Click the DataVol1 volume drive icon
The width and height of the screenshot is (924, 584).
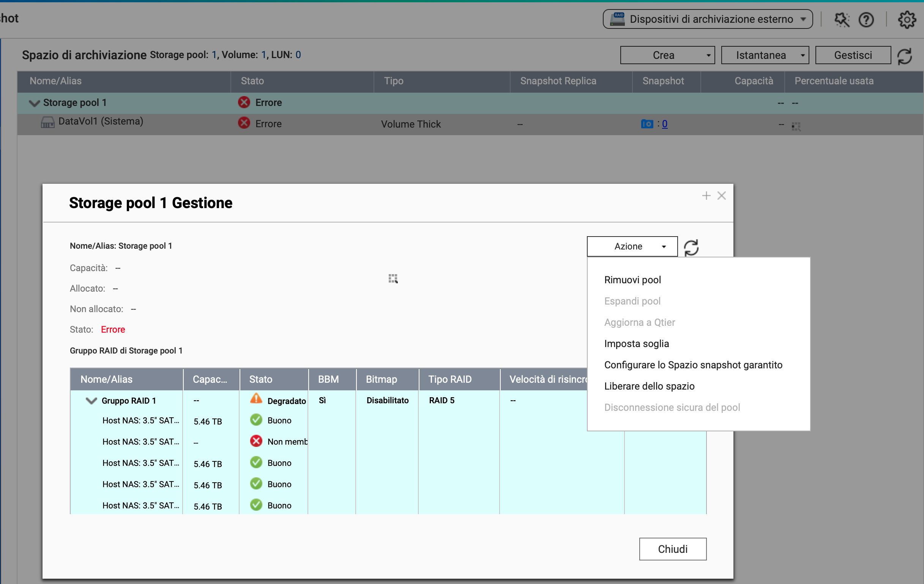[x=47, y=122]
